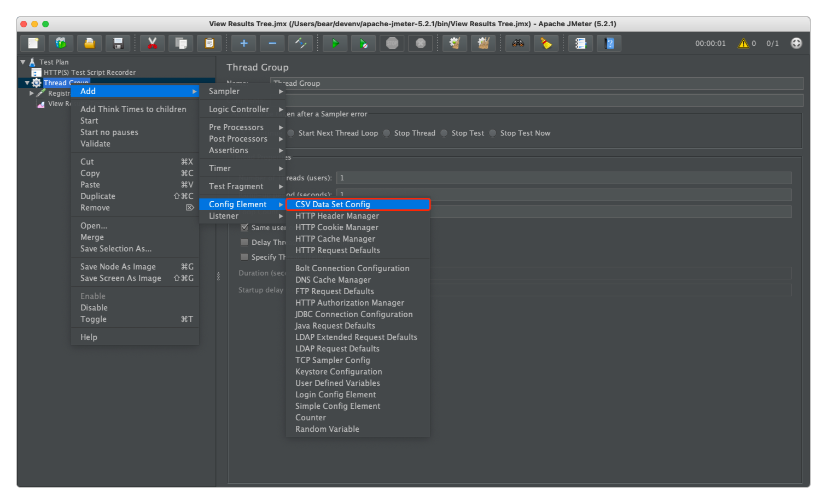Image resolution: width=827 pixels, height=504 pixels.
Task: Open the Pre Processors submenu
Action: [x=243, y=127]
